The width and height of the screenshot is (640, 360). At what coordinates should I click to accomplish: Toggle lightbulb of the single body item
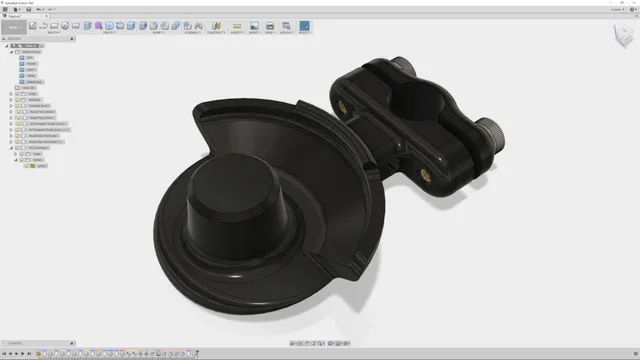pyautogui.click(x=27, y=166)
